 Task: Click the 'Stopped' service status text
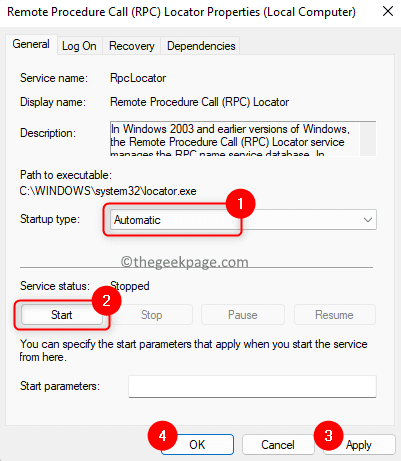pos(130,286)
